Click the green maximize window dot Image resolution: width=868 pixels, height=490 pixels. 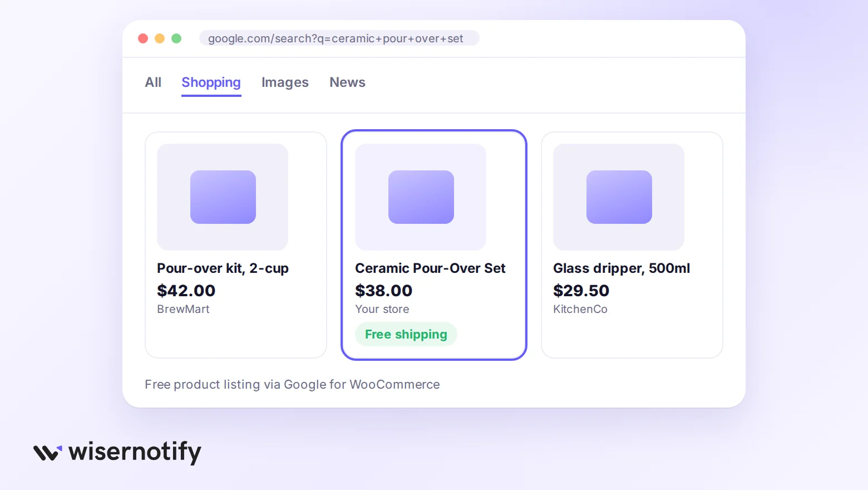[176, 38]
